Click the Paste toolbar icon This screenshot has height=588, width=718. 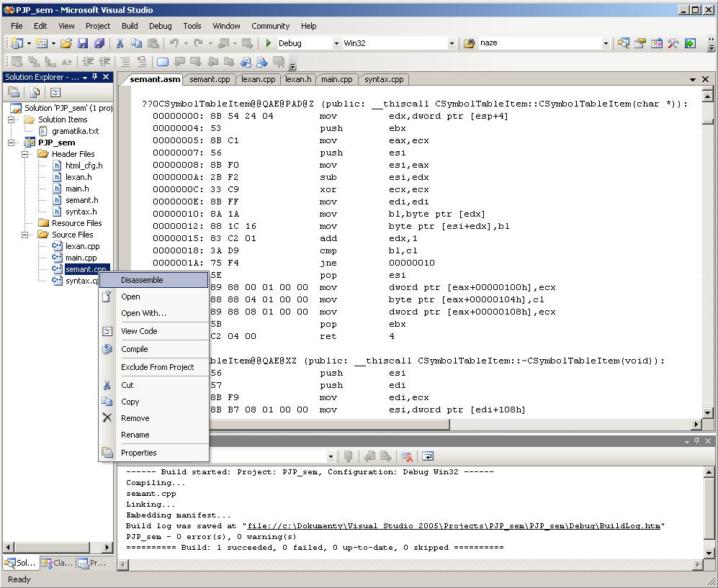pos(153,43)
